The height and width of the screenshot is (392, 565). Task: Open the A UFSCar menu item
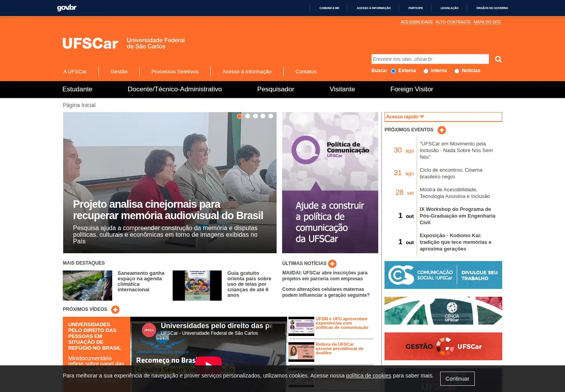(75, 72)
